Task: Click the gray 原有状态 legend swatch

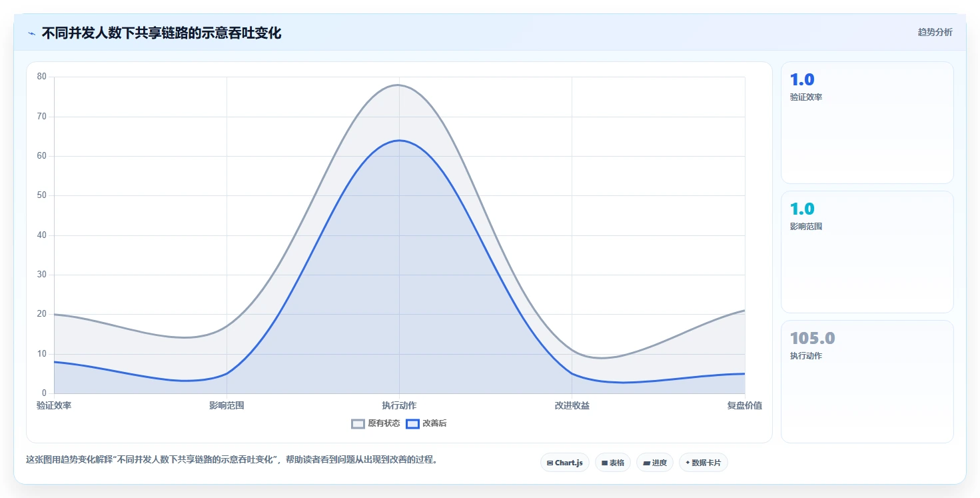Action: click(x=358, y=423)
